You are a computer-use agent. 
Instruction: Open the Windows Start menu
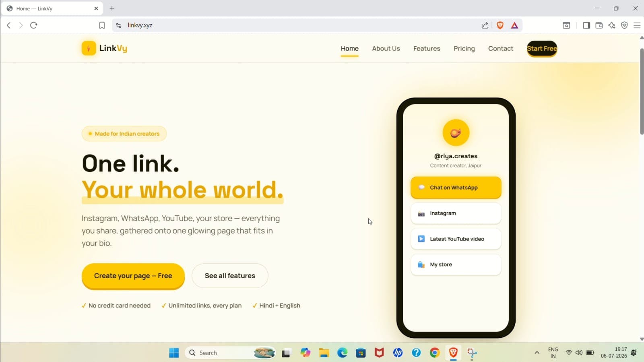click(x=174, y=353)
